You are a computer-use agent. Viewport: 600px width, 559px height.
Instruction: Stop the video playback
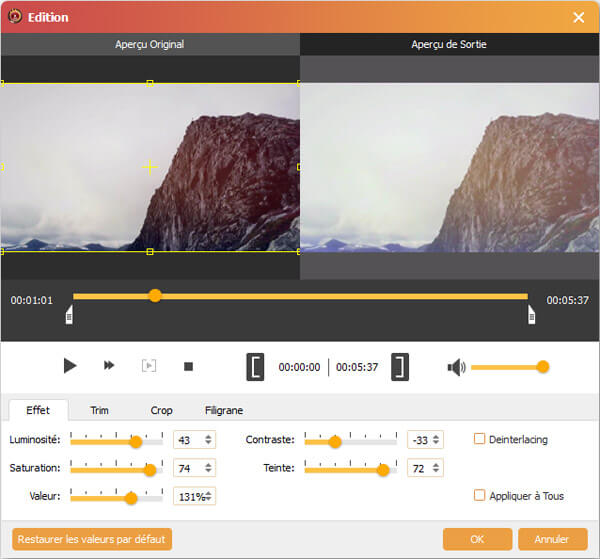point(188,366)
